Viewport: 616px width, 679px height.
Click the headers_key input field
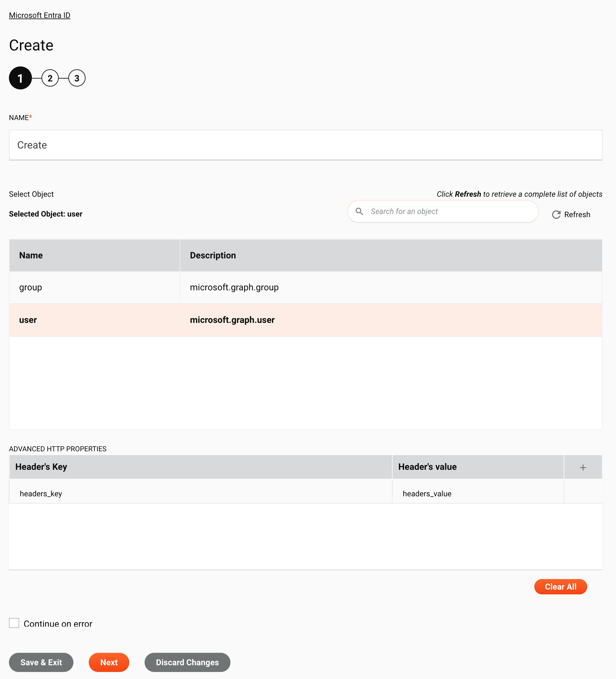200,493
